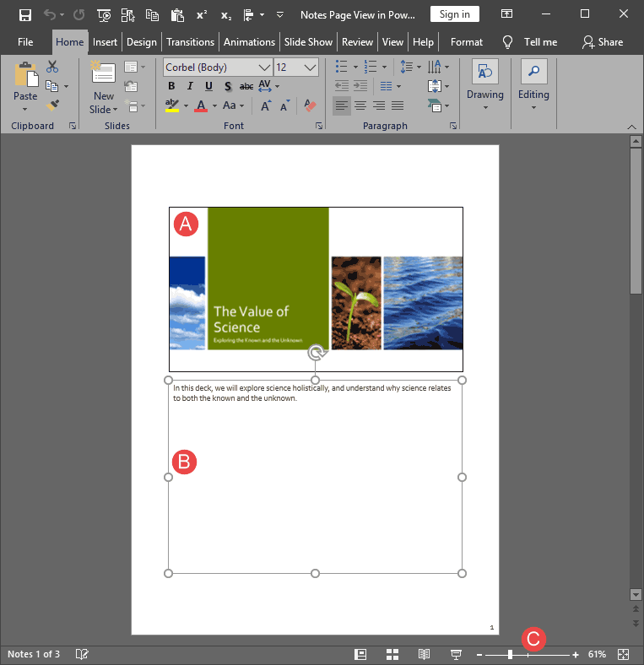Viewport: 644px width, 665px height.
Task: Toggle Underline formatting
Action: [208, 86]
